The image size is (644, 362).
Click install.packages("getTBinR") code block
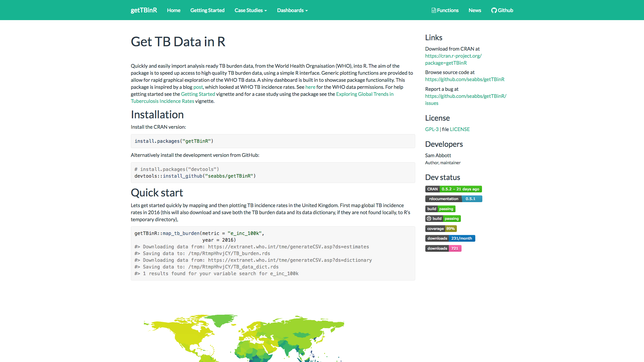273,141
